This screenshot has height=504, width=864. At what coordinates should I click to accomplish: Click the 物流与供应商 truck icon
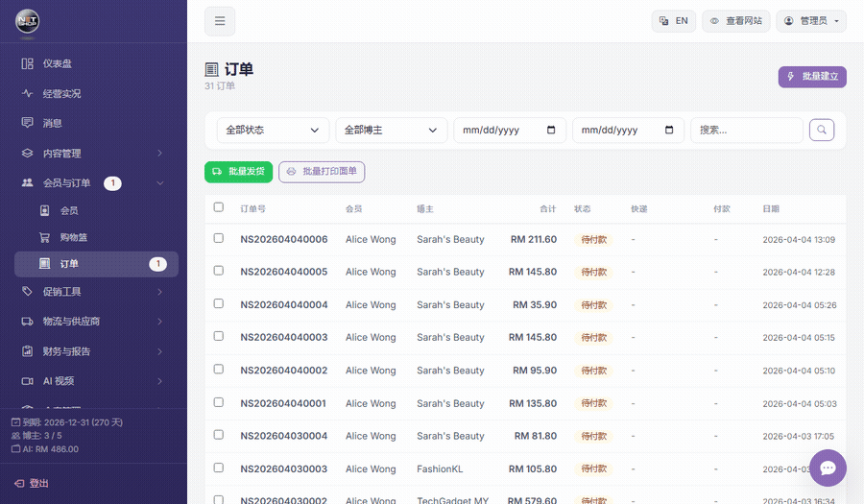pyautogui.click(x=27, y=322)
